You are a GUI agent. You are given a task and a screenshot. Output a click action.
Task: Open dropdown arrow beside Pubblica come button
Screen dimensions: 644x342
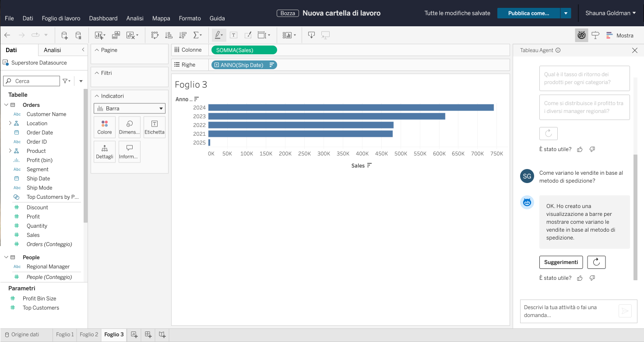[566, 14]
